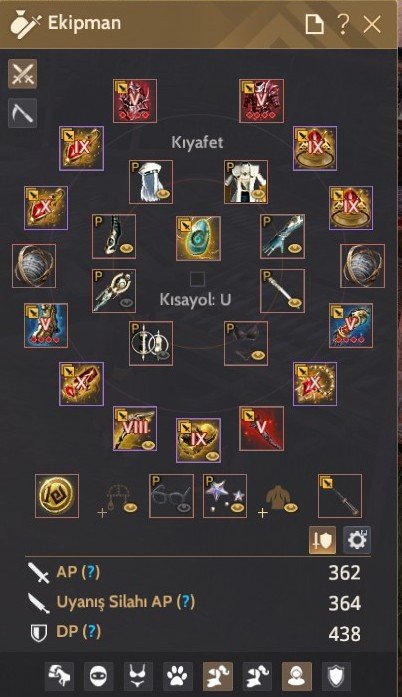Open the gear settings button
This screenshot has height=697, width=402.
pyautogui.click(x=357, y=540)
